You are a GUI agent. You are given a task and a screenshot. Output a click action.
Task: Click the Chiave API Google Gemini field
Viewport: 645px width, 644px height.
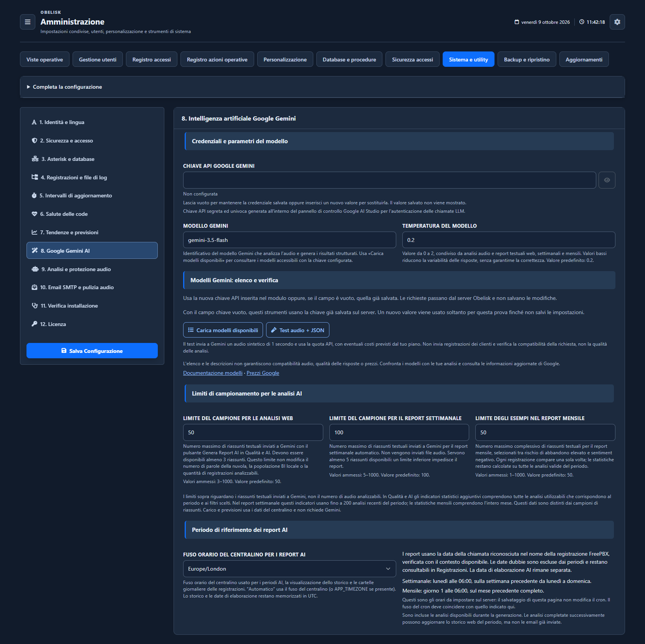click(389, 180)
